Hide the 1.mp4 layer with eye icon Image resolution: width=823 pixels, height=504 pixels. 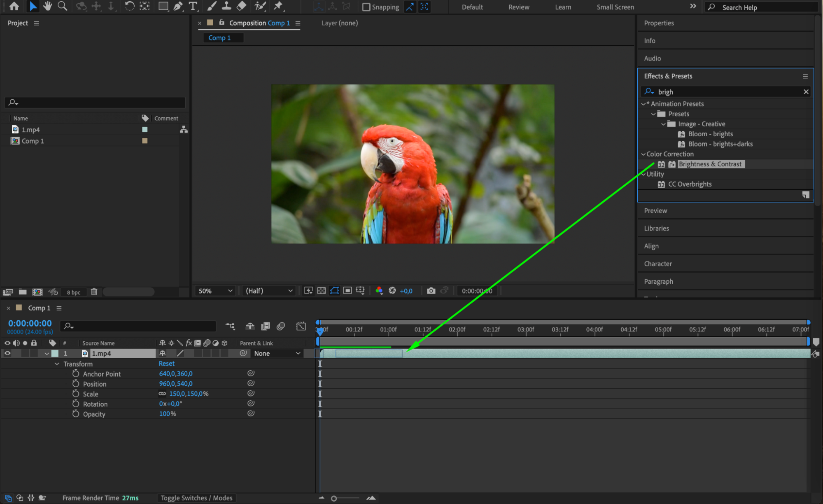click(x=7, y=353)
